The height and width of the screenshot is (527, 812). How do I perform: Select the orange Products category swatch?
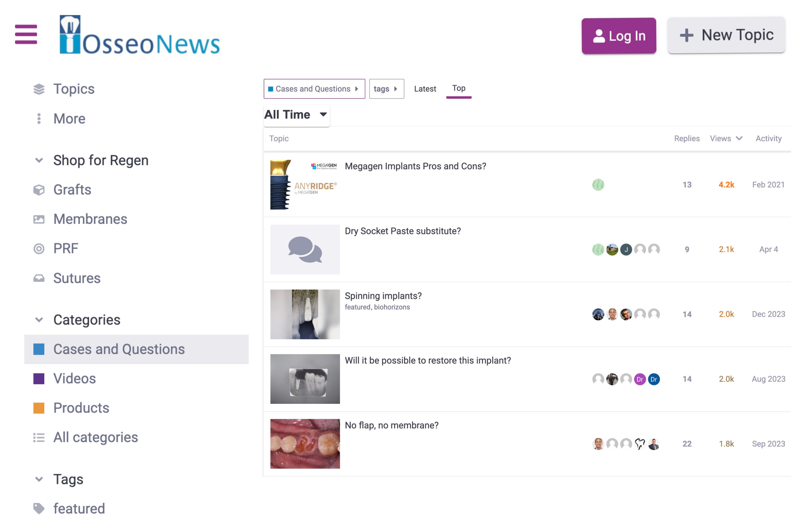click(x=39, y=408)
